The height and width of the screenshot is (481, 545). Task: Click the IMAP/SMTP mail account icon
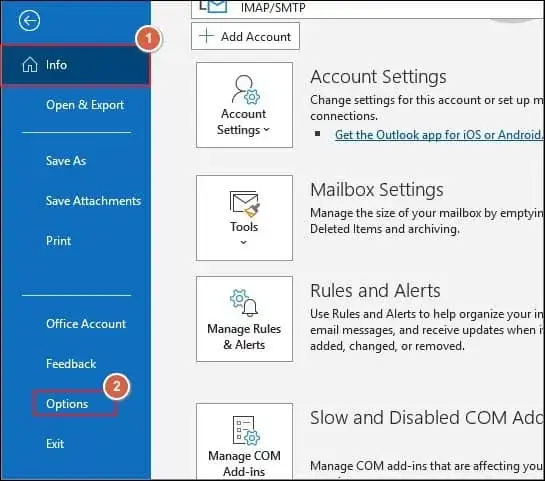(x=213, y=7)
